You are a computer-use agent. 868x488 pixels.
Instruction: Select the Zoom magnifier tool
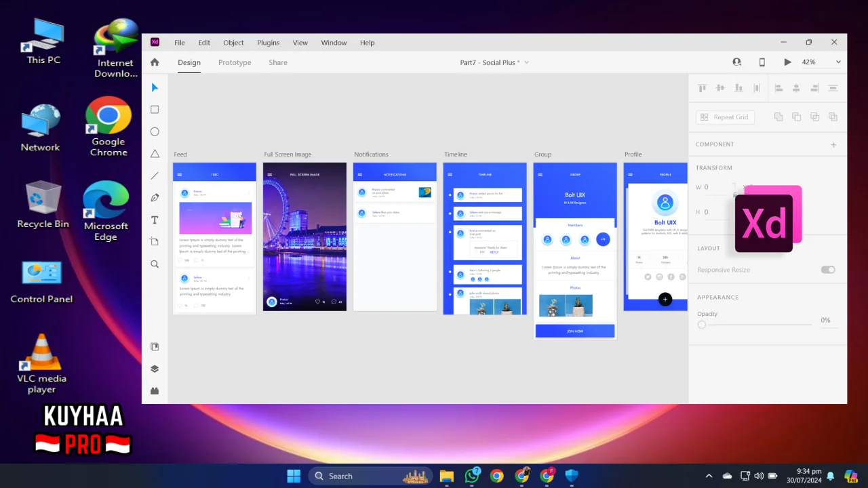[155, 264]
